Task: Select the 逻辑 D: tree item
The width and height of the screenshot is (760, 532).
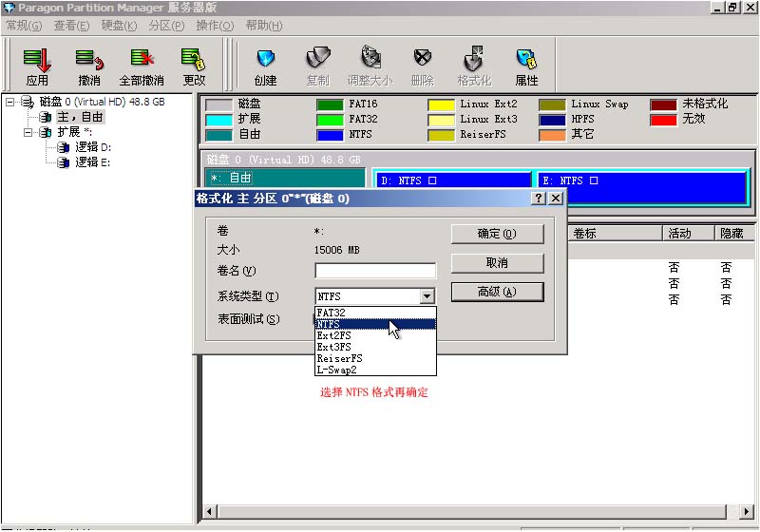Action: pyautogui.click(x=93, y=147)
